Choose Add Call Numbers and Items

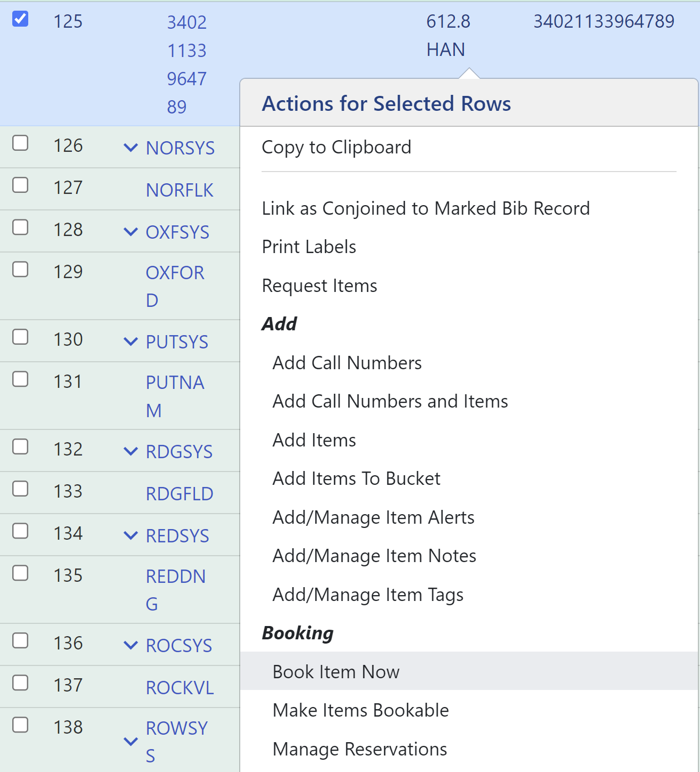click(x=390, y=401)
